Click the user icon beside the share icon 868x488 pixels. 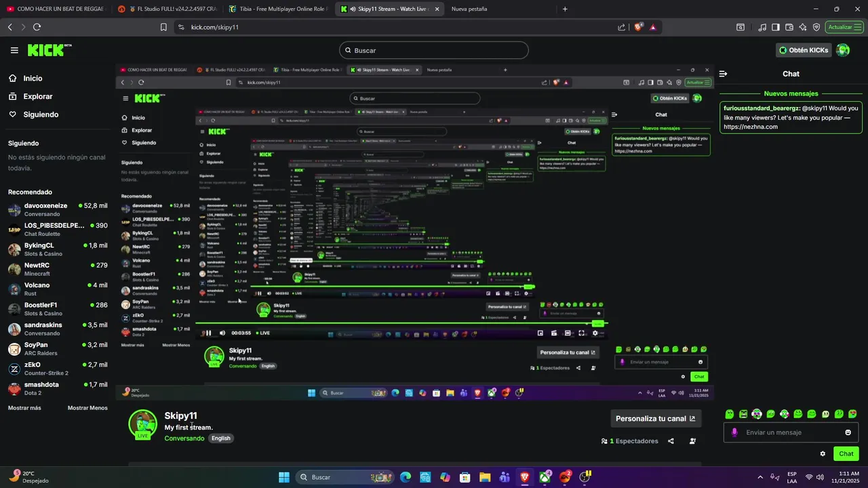click(692, 441)
